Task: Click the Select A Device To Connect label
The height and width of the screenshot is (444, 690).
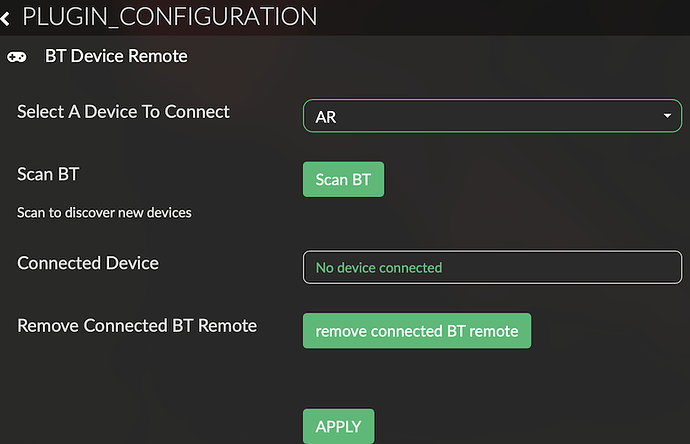Action: click(x=123, y=112)
